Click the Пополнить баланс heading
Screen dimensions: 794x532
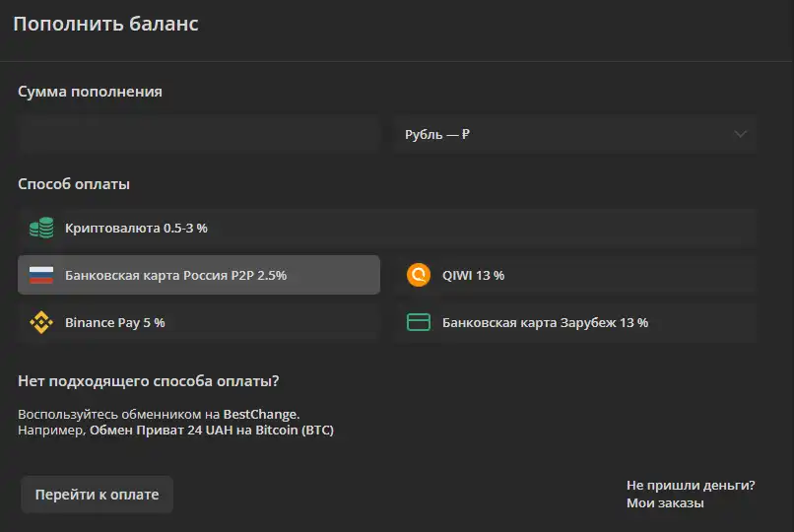point(105,24)
